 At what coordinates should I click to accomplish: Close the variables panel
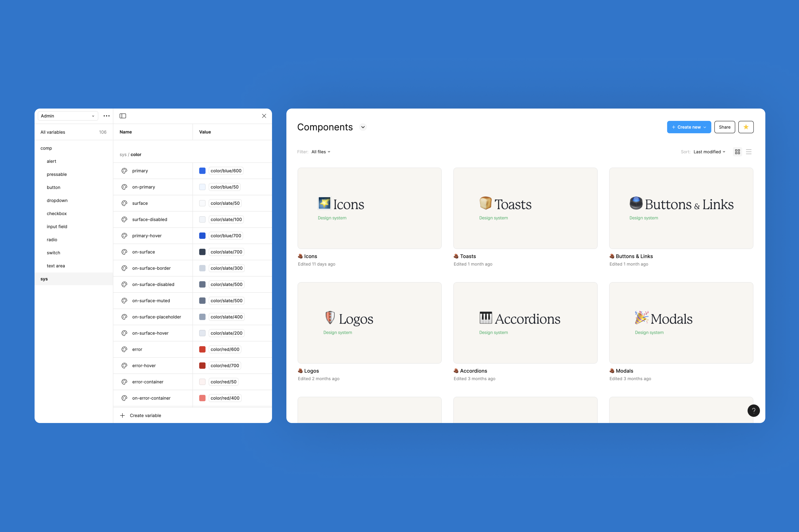coord(264,116)
